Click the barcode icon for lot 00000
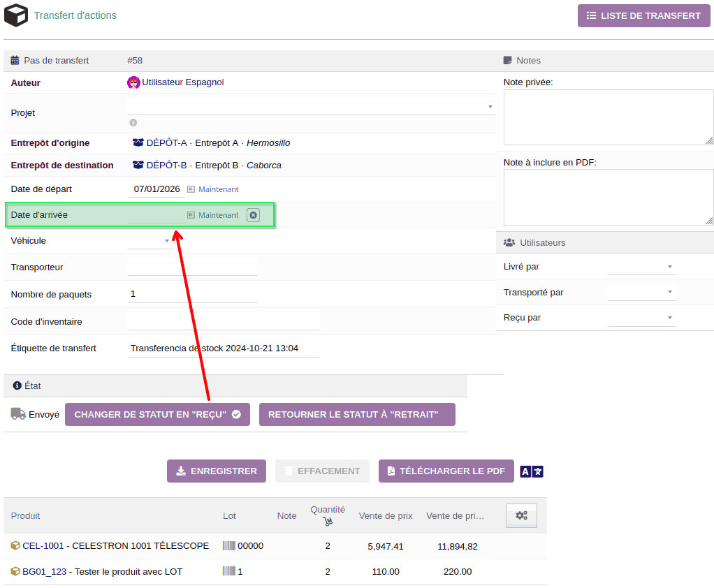Screen dimensions: 714x588 pyautogui.click(x=228, y=546)
